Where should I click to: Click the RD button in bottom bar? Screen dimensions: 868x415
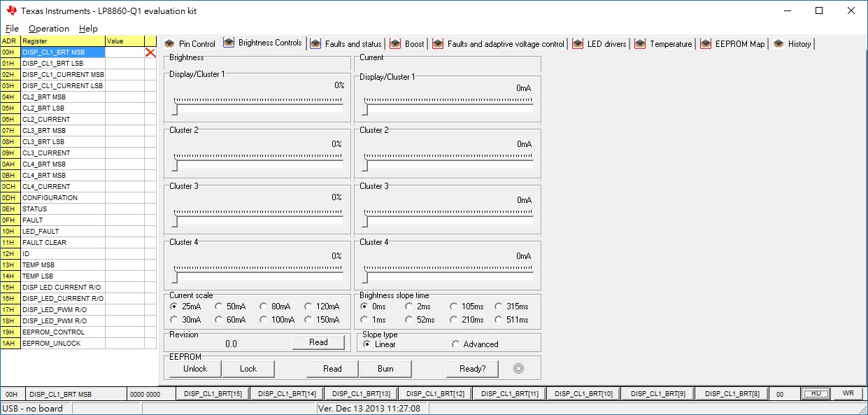[816, 393]
